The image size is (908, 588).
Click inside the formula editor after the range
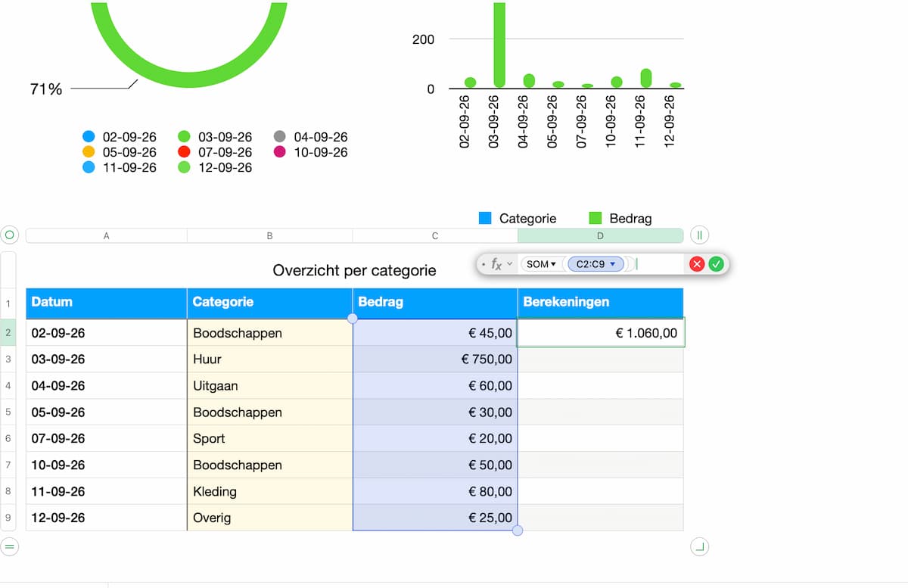[658, 264]
